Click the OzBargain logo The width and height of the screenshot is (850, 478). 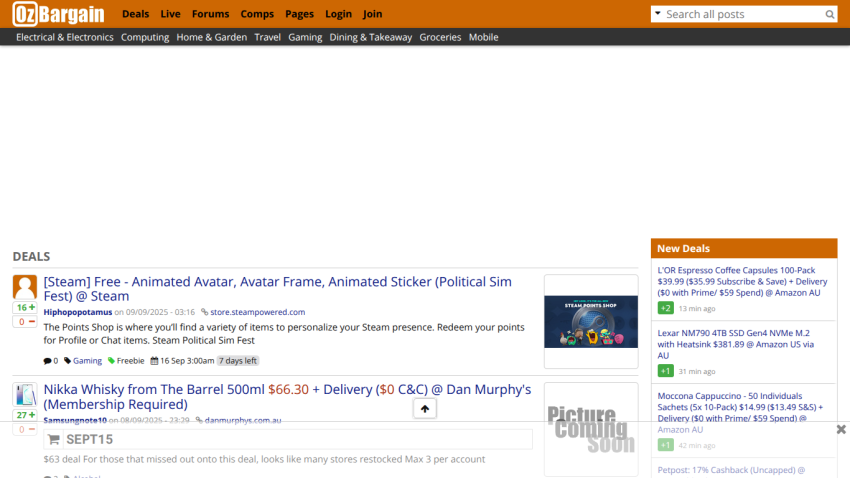coord(59,14)
